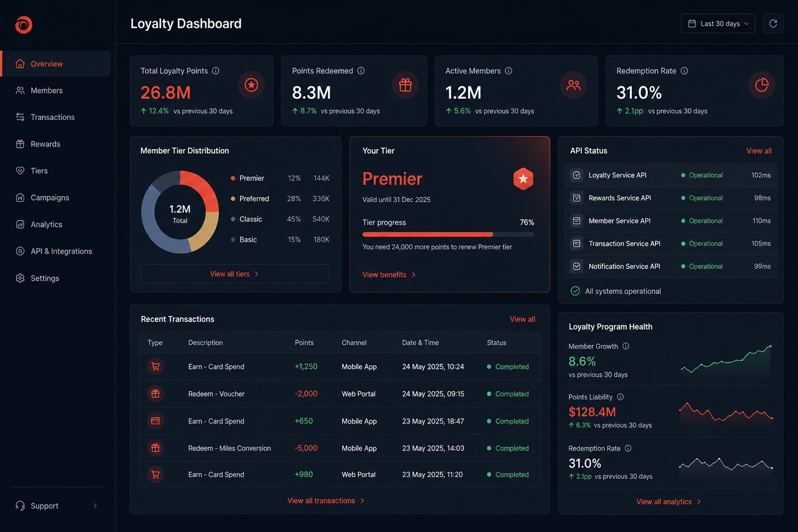Viewport: 798px width, 532px height.
Task: Click pie chart icon on Redemption Rate card
Action: 762,85
